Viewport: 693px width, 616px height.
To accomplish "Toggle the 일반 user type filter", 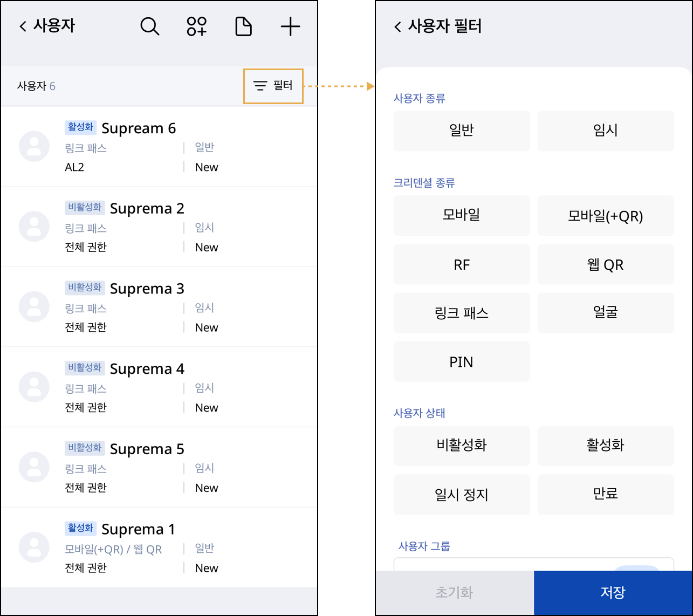I will (x=462, y=131).
